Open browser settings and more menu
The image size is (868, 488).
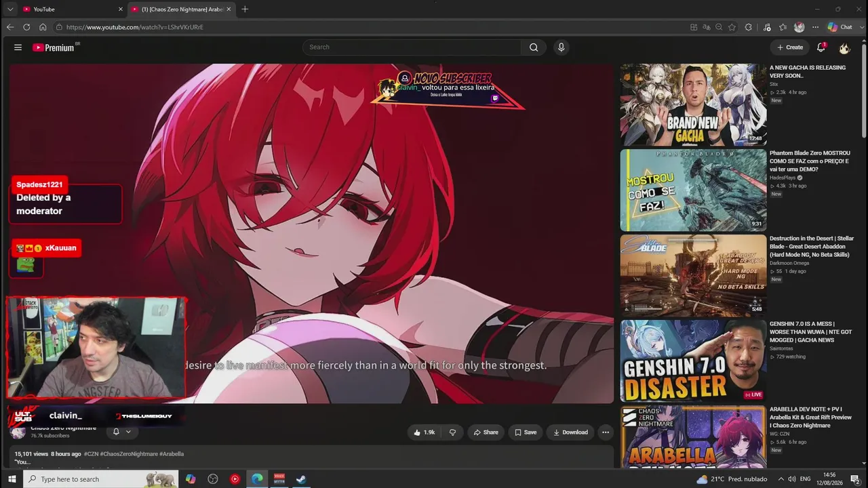point(815,27)
